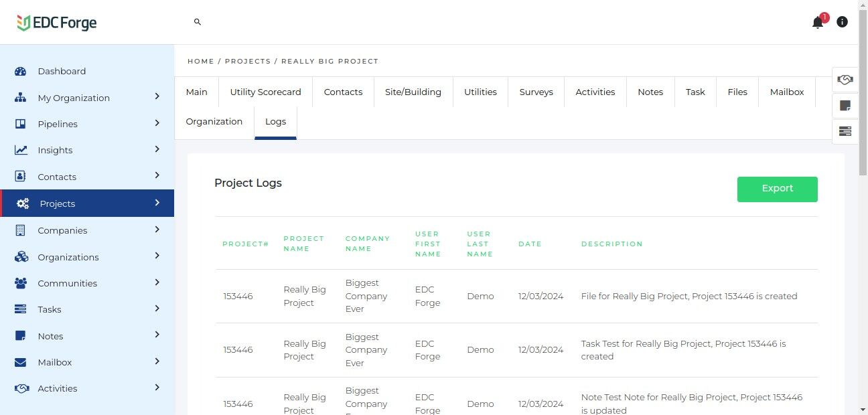Expand the Organizations chevron

coord(157,256)
